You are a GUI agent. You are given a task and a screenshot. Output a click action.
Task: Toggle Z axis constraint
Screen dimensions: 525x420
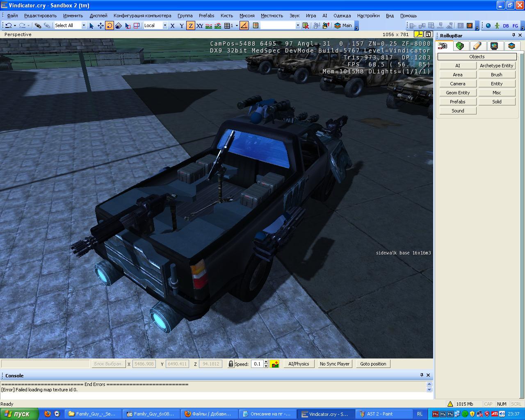tap(191, 25)
